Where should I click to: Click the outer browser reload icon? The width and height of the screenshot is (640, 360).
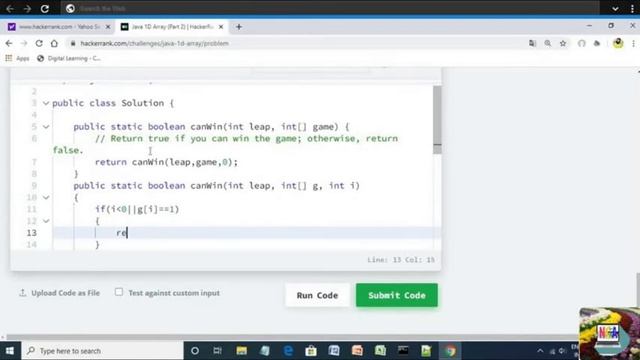click(x=45, y=8)
